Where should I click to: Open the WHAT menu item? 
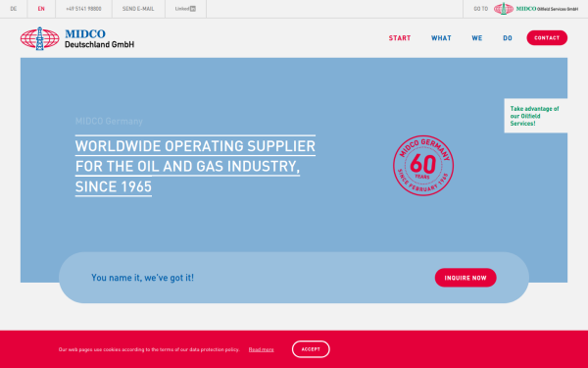(x=441, y=38)
